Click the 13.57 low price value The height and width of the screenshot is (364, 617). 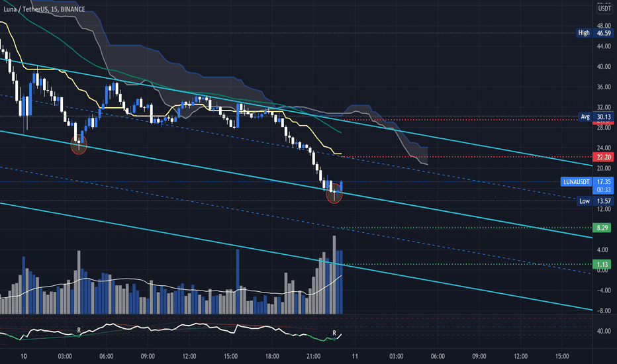click(604, 201)
